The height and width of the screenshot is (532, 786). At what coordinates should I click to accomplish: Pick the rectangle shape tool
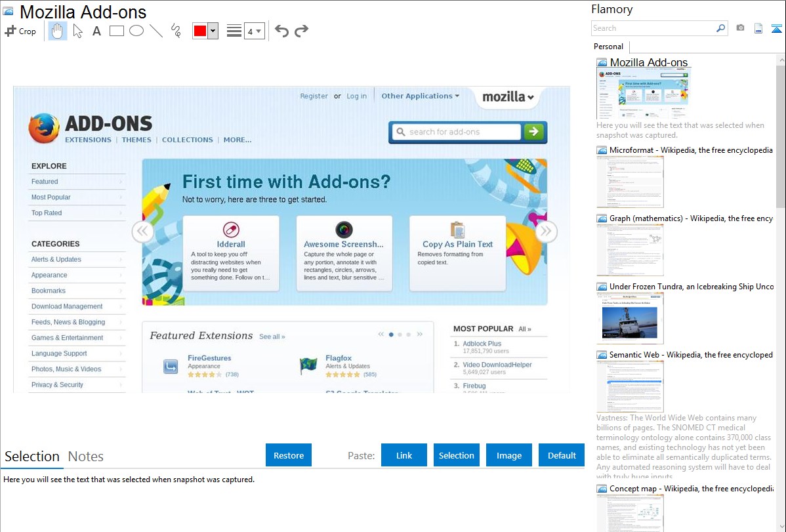tap(117, 31)
